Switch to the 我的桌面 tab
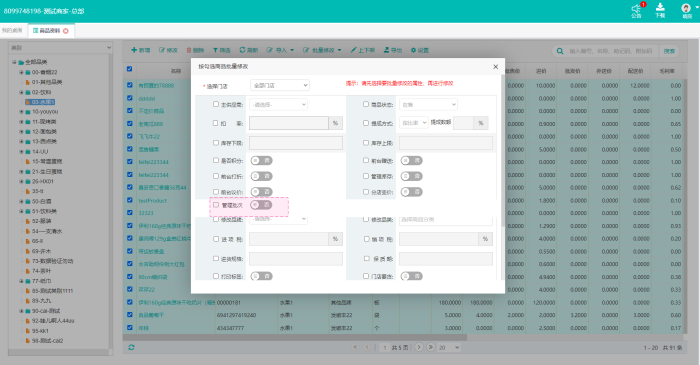Image resolution: width=700 pixels, height=365 pixels. click(12, 30)
